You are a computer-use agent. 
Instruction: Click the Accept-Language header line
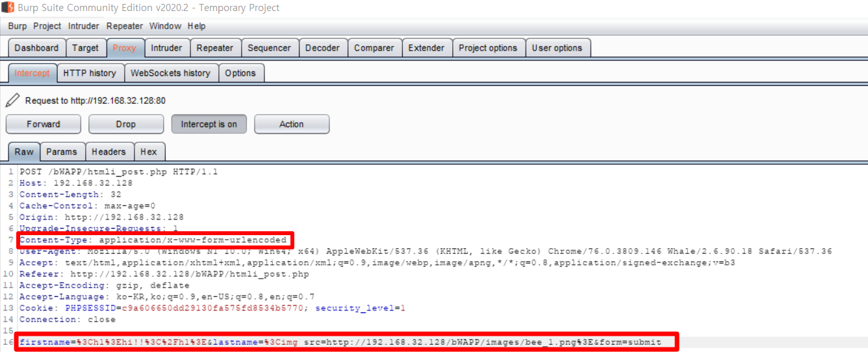point(167,297)
